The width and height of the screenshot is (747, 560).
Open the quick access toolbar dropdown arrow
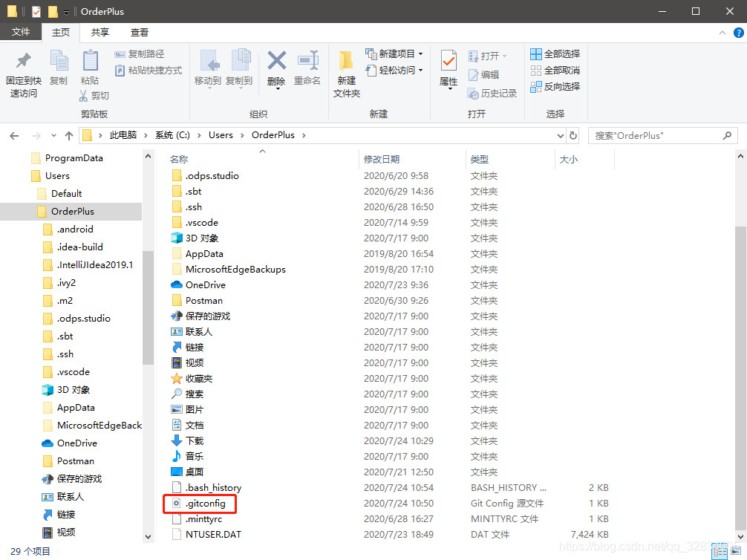pos(66,12)
